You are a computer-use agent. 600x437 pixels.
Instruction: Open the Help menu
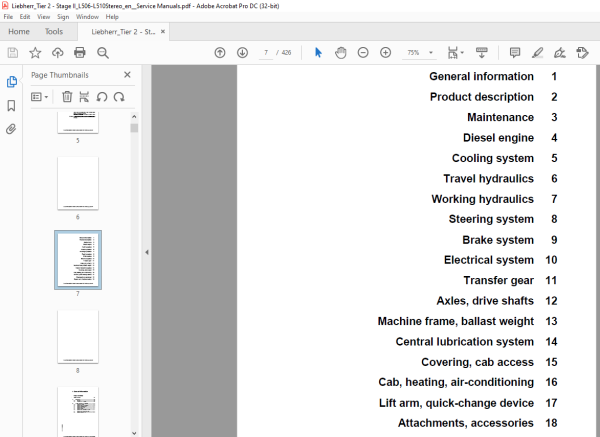pyautogui.click(x=112, y=17)
